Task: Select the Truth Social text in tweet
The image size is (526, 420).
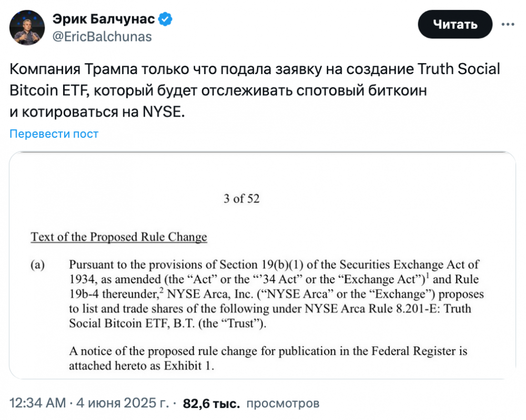Action: click(459, 69)
